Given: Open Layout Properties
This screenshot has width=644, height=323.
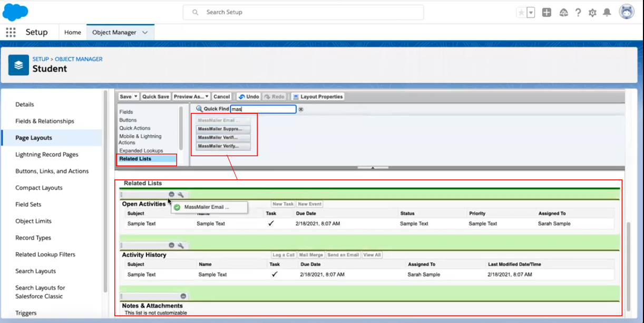Looking at the screenshot, I should [318, 97].
